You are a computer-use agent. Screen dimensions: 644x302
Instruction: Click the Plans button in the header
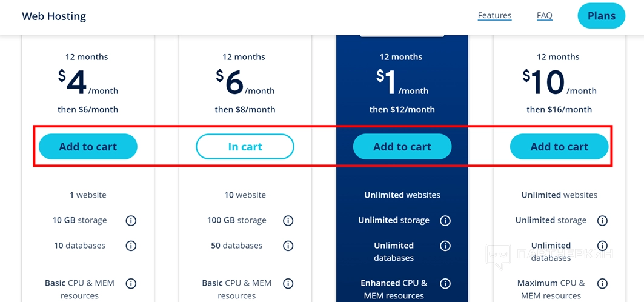[x=601, y=16]
